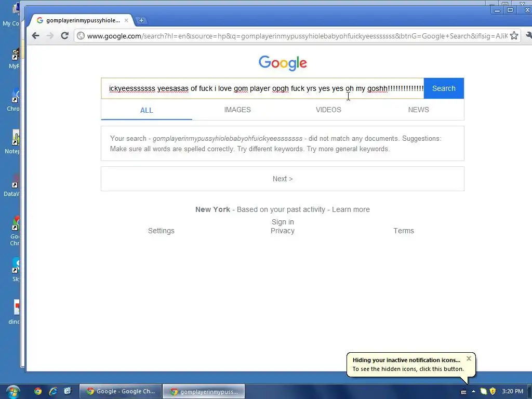Launch Internet Explorer from the quick launch bar
This screenshot has height=399, width=532.
point(53,391)
